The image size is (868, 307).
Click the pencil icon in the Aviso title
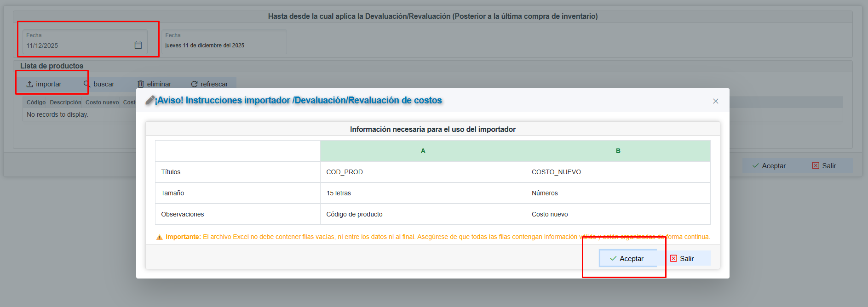coord(150,100)
